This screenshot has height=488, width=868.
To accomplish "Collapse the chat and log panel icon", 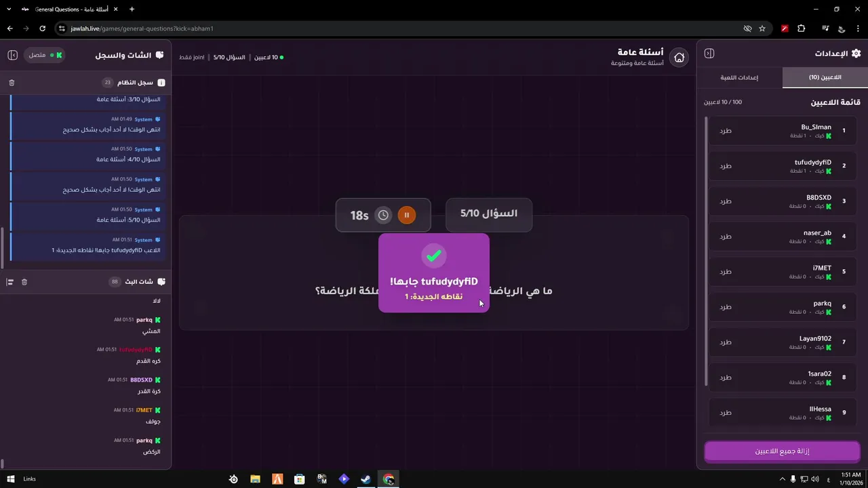I will pos(12,55).
